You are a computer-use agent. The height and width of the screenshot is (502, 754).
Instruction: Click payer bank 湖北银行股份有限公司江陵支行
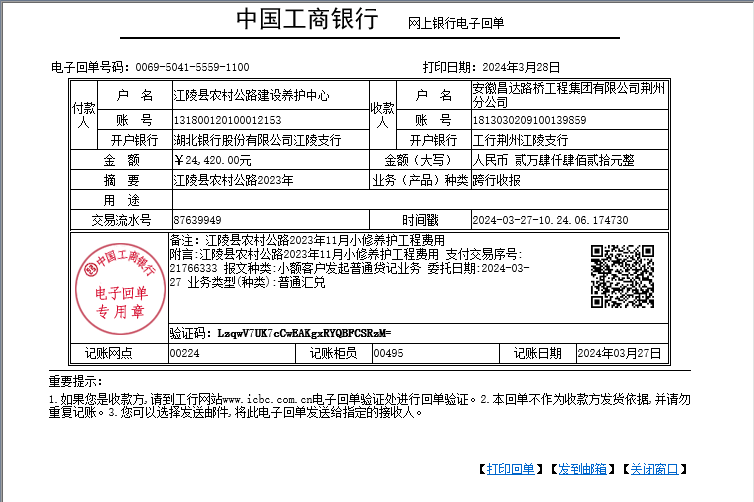point(257,140)
